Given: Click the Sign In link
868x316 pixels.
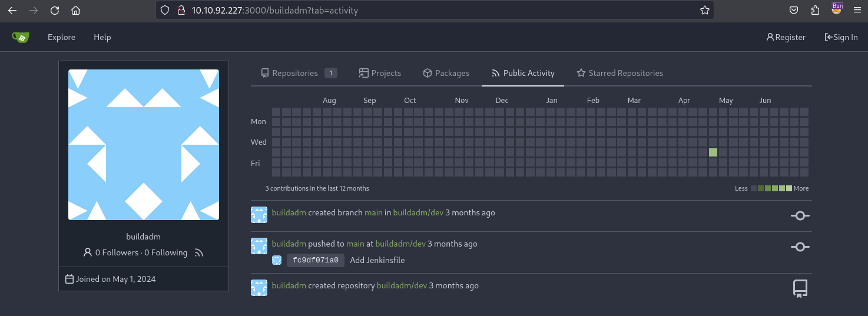Looking at the screenshot, I should point(841,37).
